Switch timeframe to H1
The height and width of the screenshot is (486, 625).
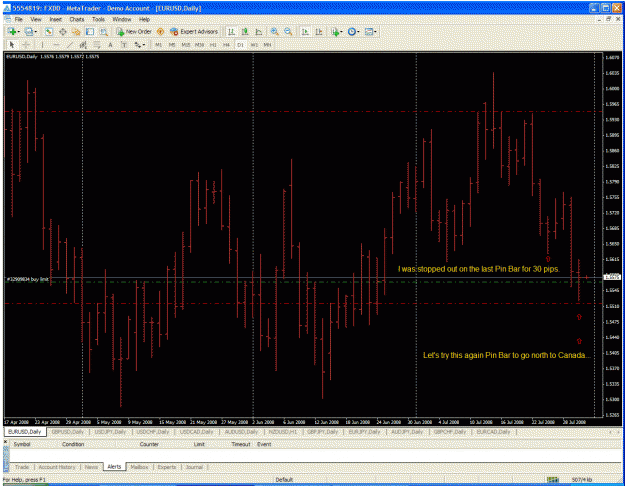coord(213,45)
